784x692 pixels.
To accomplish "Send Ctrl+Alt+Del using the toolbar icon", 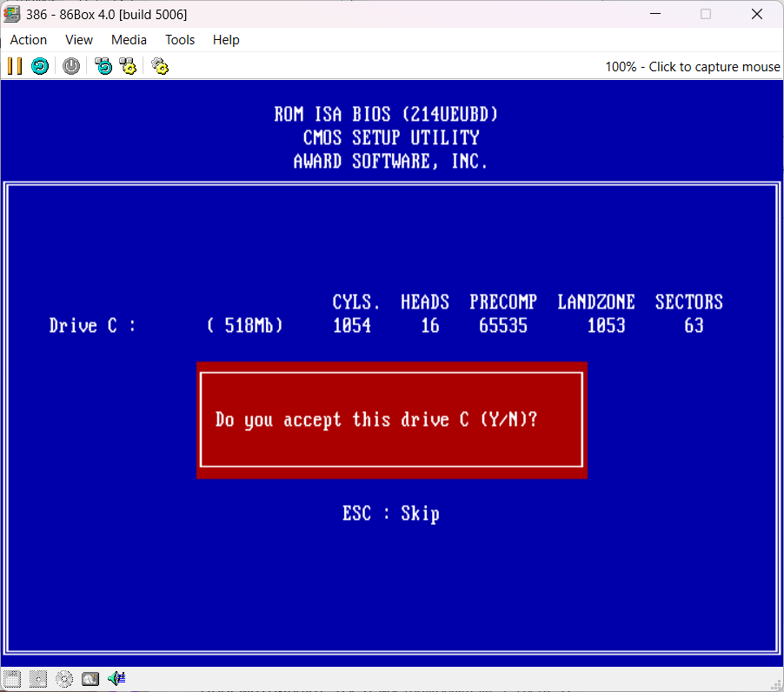I will [x=103, y=66].
